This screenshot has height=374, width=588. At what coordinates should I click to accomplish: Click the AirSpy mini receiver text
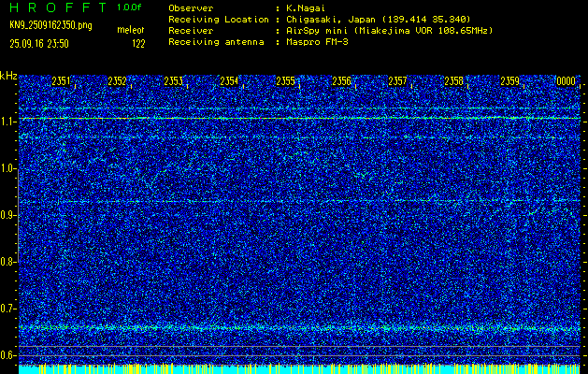389,30
